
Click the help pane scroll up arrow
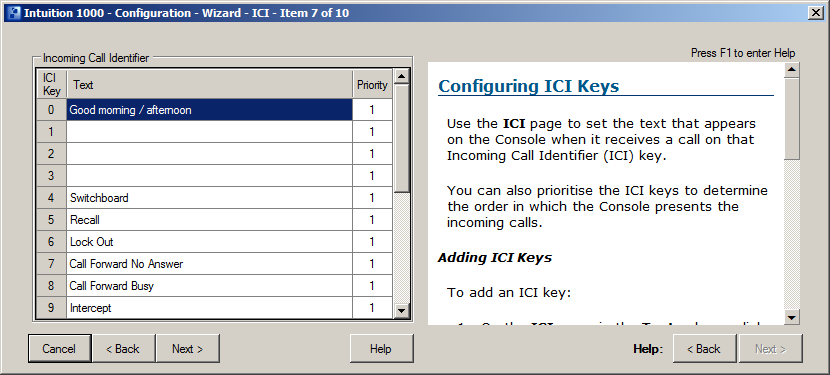point(792,70)
